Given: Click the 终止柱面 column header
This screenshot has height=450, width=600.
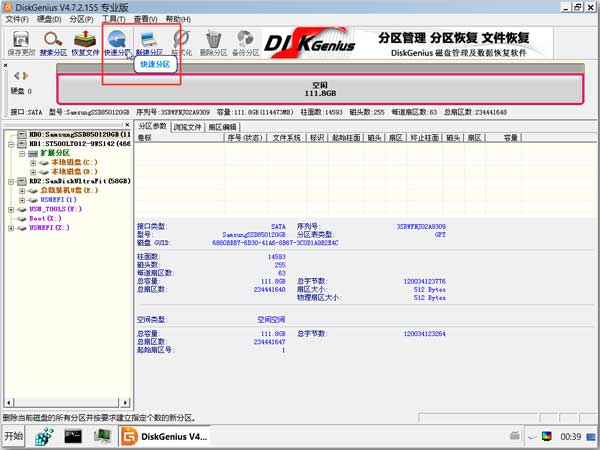Looking at the screenshot, I should (x=424, y=138).
